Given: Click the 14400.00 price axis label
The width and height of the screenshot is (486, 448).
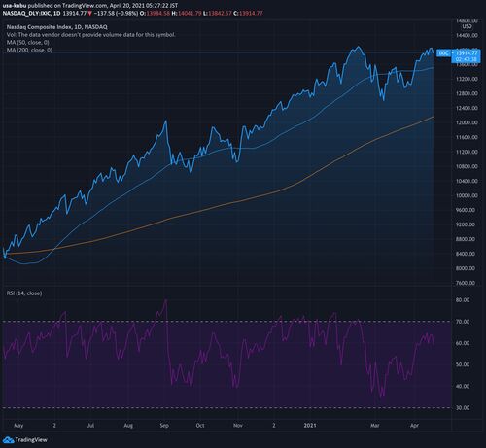Looking at the screenshot, I should click(467, 35).
